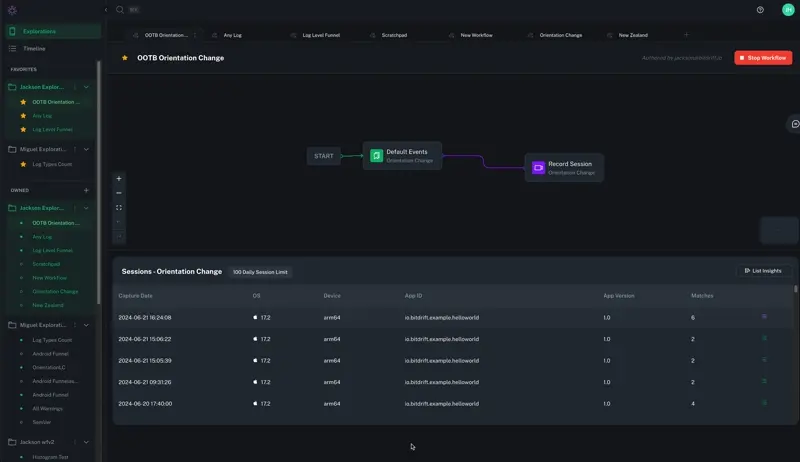
Task: Add a new owned exploration with plus icon
Action: [x=86, y=190]
